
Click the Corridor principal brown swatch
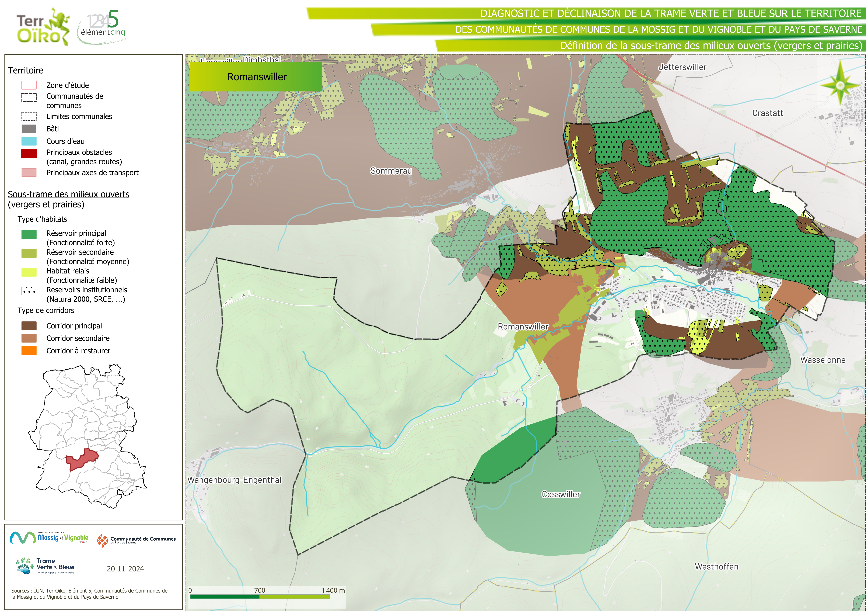29,326
